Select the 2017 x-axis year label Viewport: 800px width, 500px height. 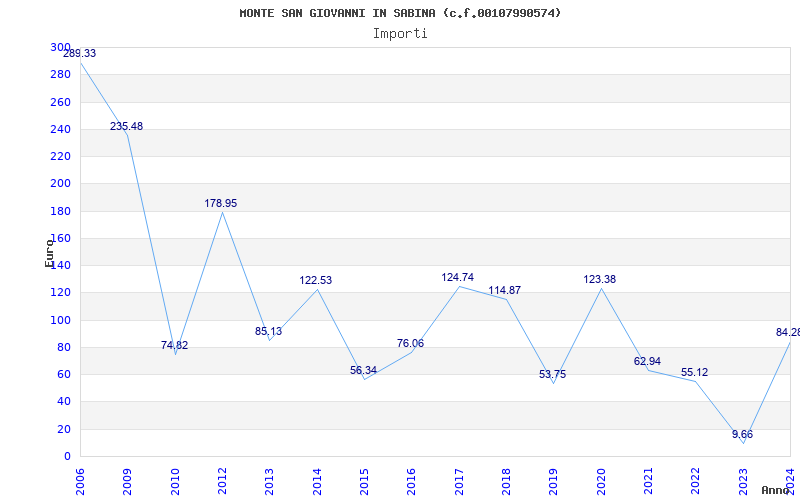pyautogui.click(x=459, y=481)
